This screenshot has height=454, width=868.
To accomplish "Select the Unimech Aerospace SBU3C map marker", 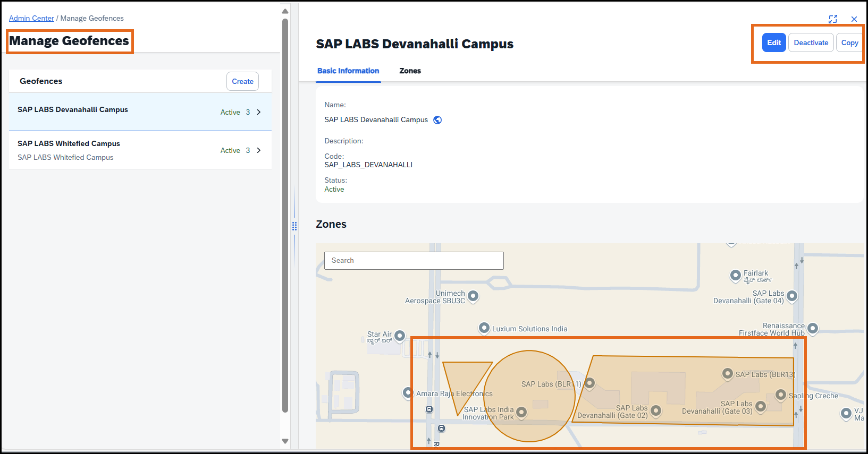I will (473, 296).
